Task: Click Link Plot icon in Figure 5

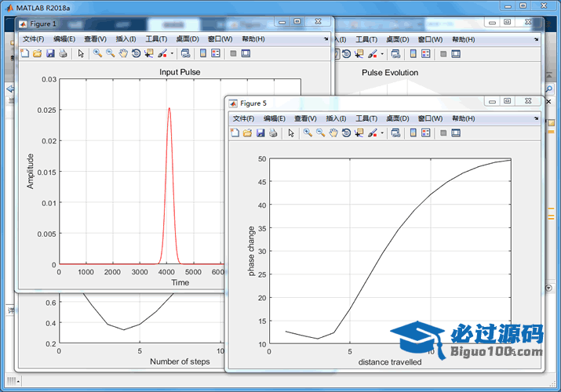Action: [x=395, y=133]
